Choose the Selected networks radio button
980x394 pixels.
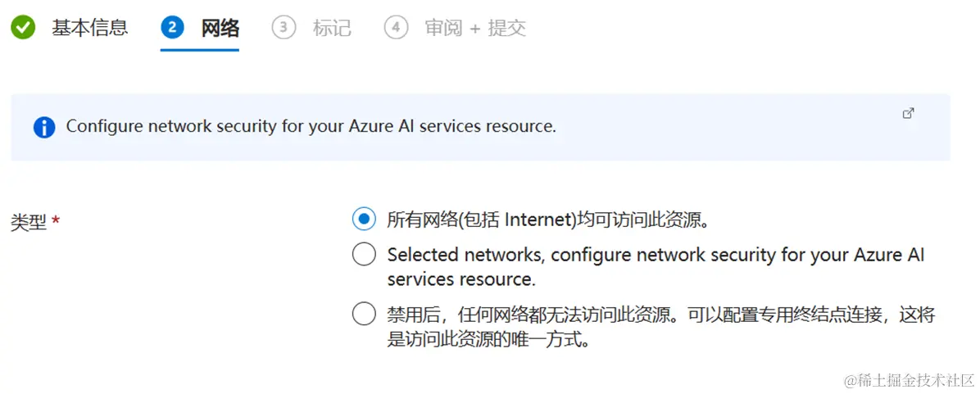[x=364, y=255]
